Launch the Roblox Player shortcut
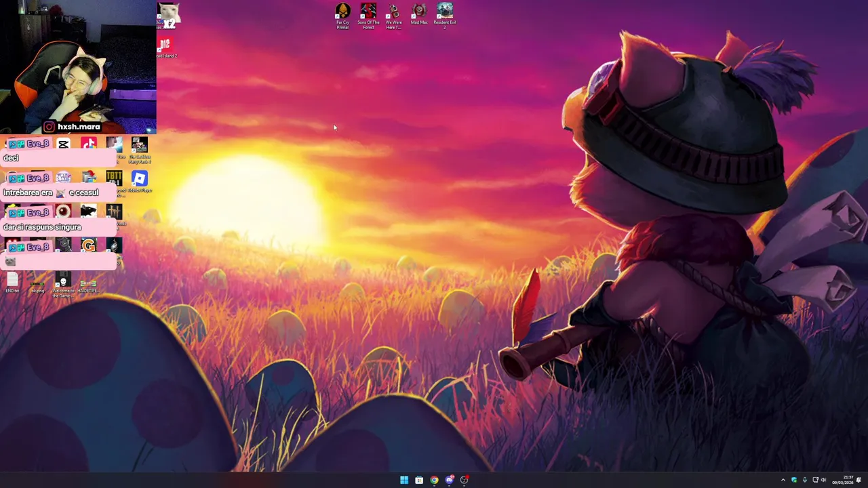Image resolution: width=868 pixels, height=488 pixels. [140, 182]
